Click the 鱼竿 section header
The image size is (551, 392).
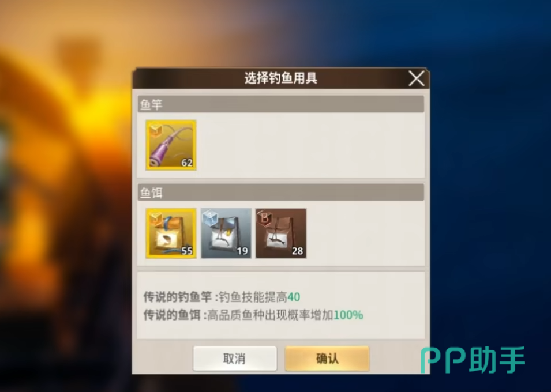pyautogui.click(x=281, y=104)
